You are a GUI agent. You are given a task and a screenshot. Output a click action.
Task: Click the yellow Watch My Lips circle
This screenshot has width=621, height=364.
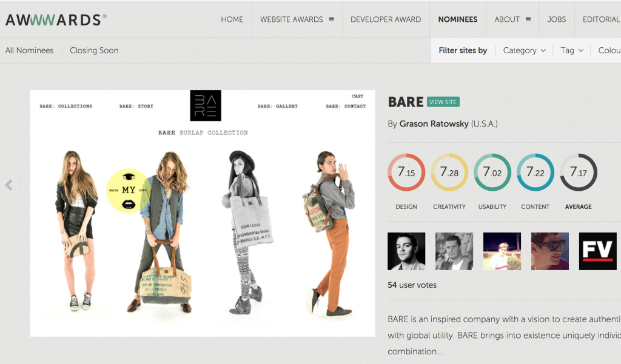[x=129, y=191]
